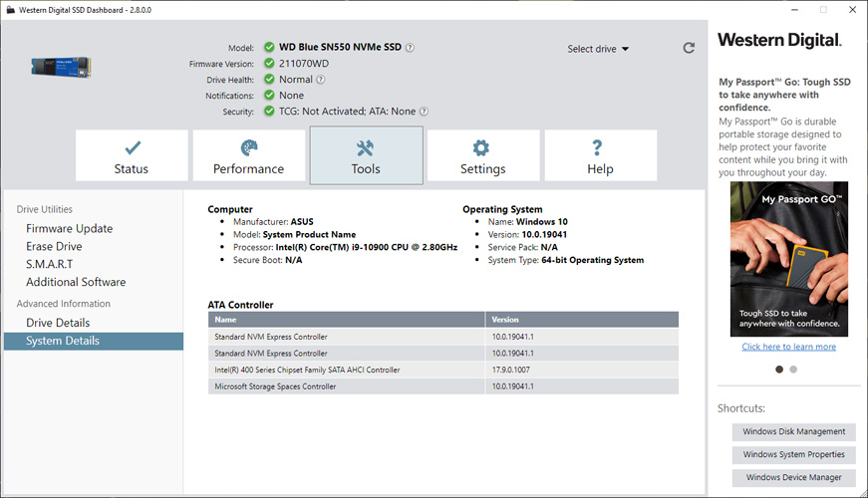Select Microsoft Storage Spaces Controller row
This screenshot has width=868, height=498.
pyautogui.click(x=443, y=386)
